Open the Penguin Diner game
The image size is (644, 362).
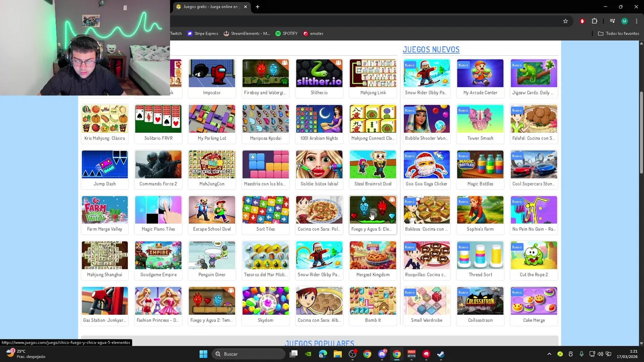212,260
